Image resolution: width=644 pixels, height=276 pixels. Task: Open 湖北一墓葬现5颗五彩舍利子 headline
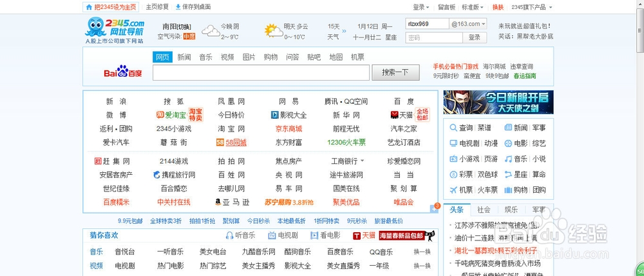point(496,250)
